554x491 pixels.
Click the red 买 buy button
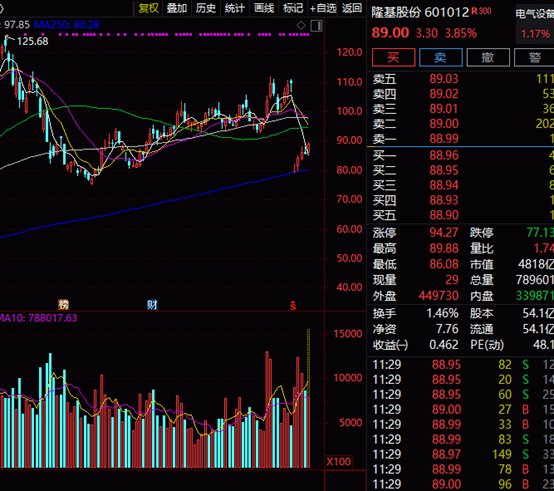click(393, 57)
